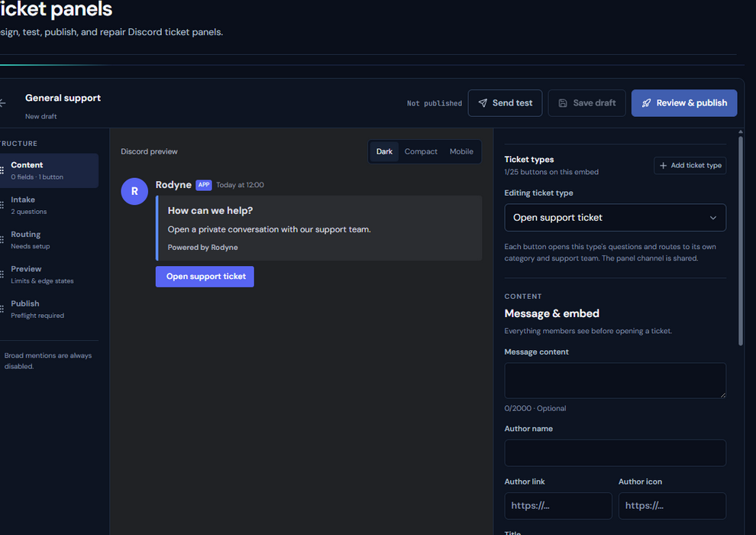Click the resize grip of Message content box
756x535 pixels.
point(722,395)
